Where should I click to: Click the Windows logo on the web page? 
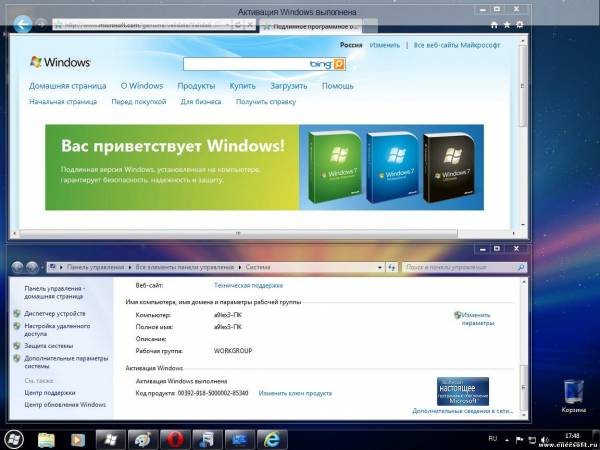[x=60, y=62]
